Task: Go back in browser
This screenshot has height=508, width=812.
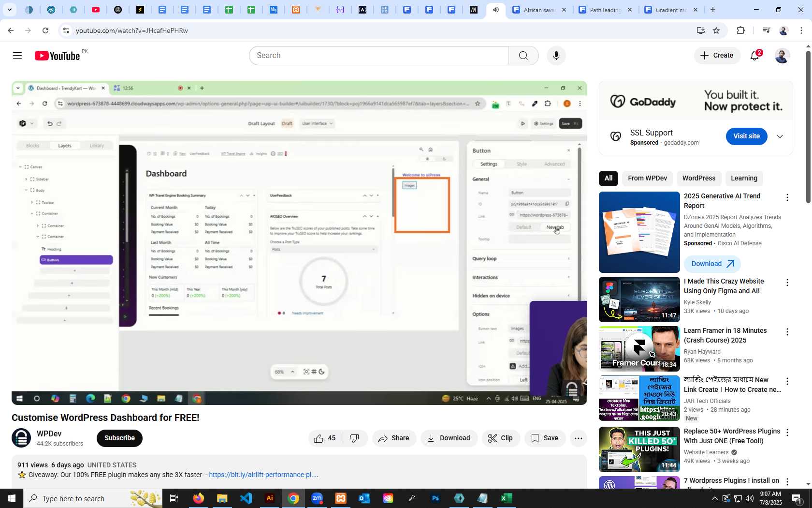Action: (11, 30)
